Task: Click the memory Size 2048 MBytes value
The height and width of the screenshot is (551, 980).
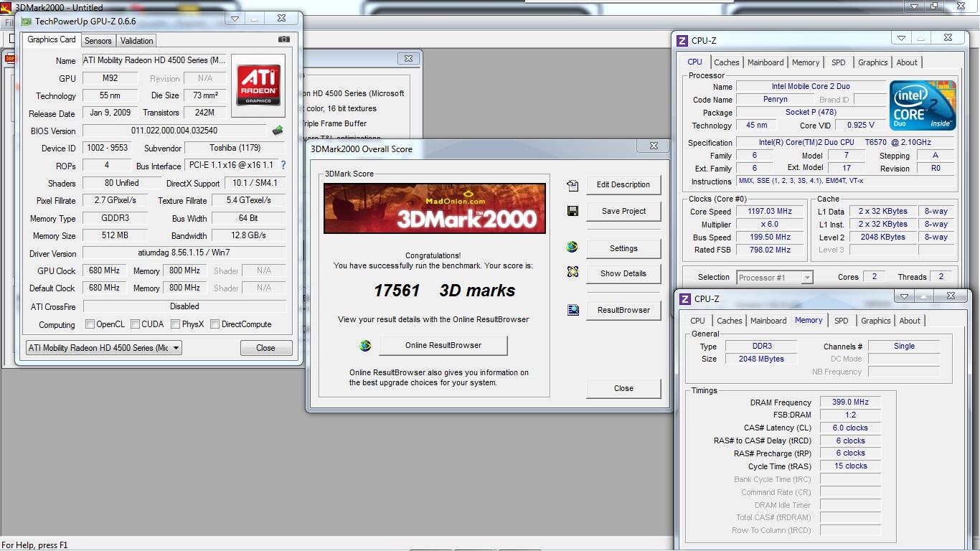Action: pos(761,359)
